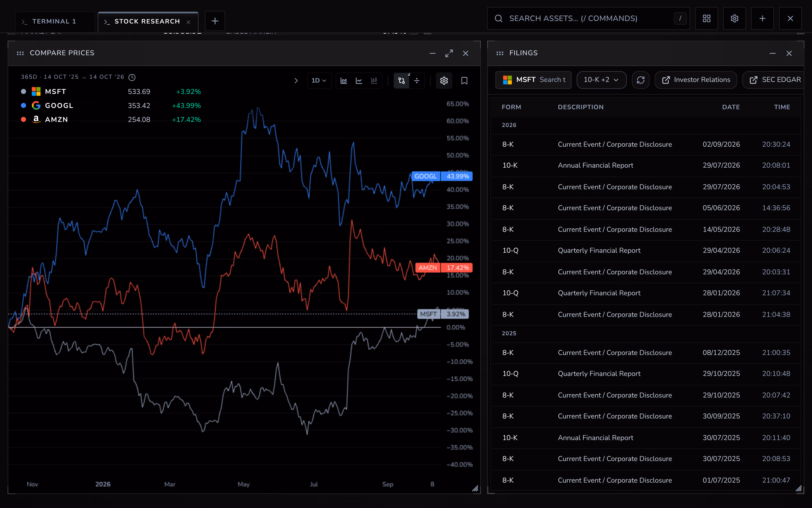Add a new terminal tab
The height and width of the screenshot is (508, 812).
tap(215, 21)
